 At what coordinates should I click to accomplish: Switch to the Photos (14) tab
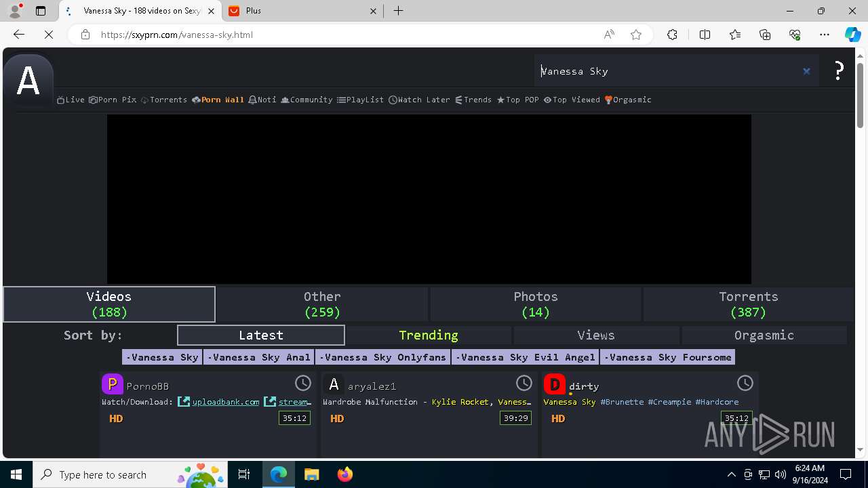click(x=536, y=304)
